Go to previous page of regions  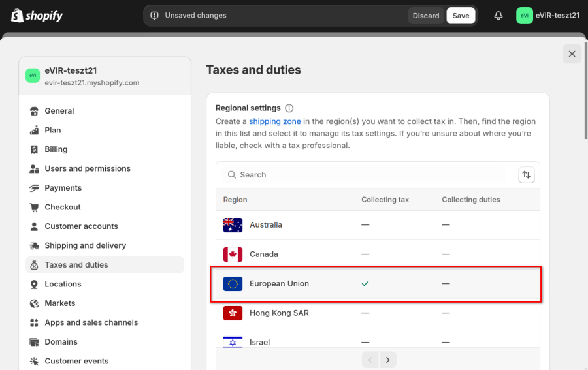pos(370,360)
